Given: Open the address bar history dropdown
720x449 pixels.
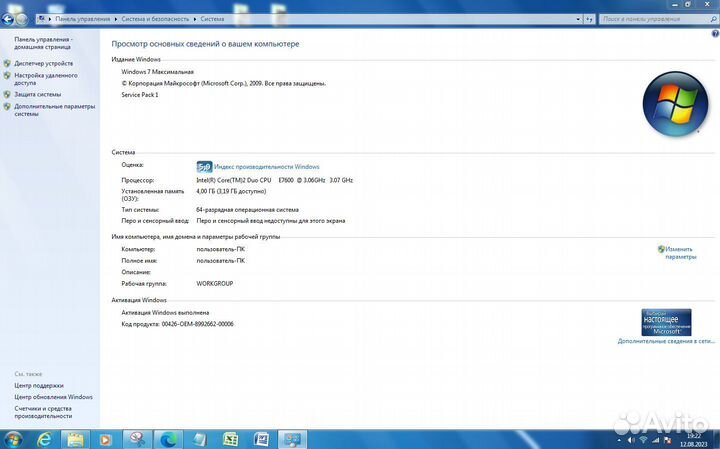Looking at the screenshot, I should coord(578,19).
